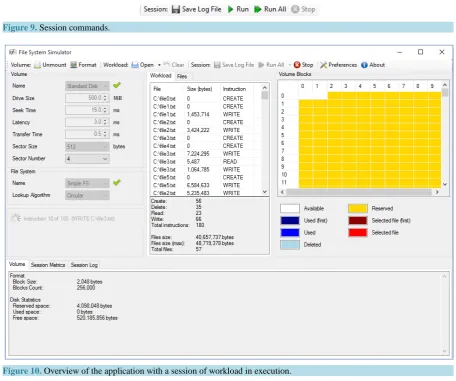Save Log File in simulator window toolbar
This screenshot has height=381, width=456.
click(234, 65)
